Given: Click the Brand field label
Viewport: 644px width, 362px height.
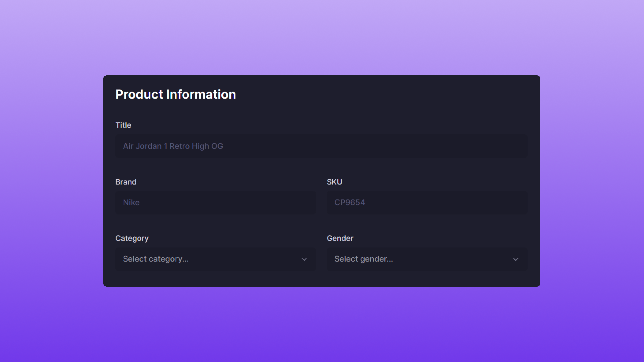Looking at the screenshot, I should click(126, 182).
